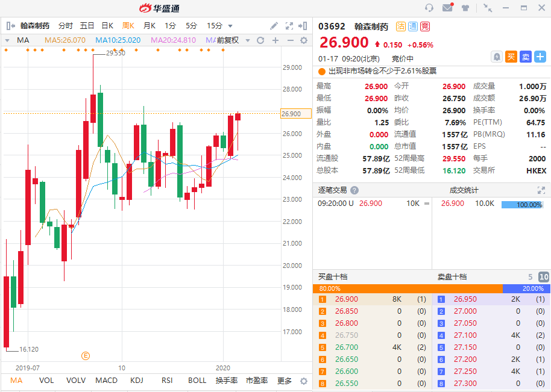Viewport: 551px width, 392px height.
Task: Select the KDJ indicator tab
Action: 137,381
